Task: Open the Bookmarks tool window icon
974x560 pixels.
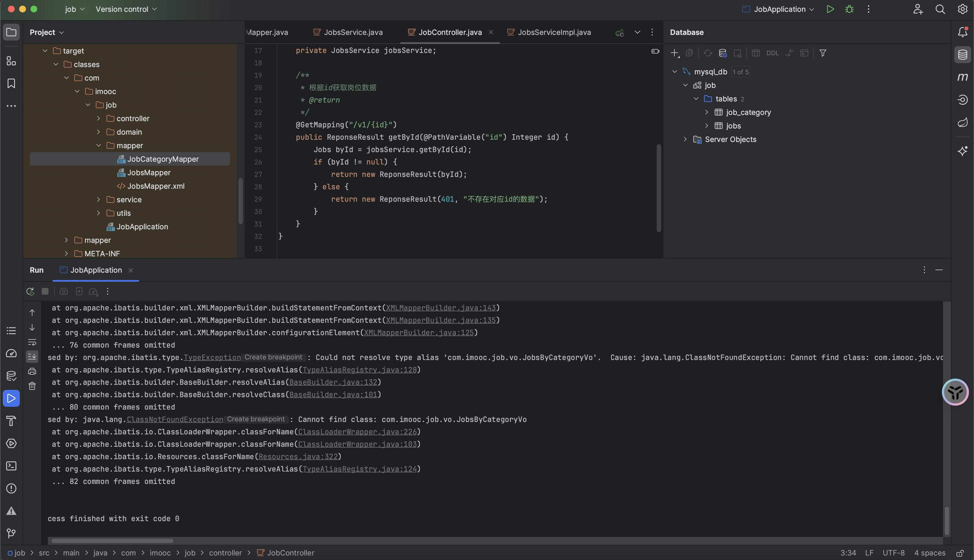Action: (x=11, y=83)
